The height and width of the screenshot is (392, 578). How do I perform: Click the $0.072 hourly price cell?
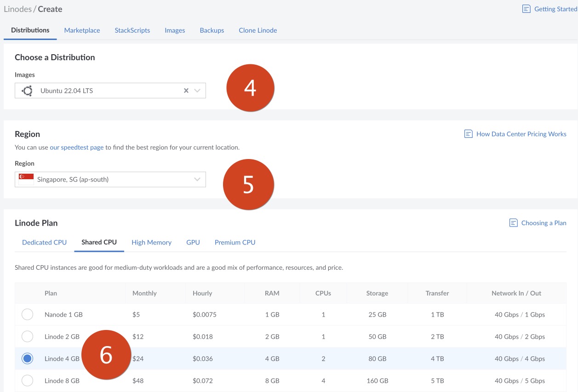(203, 381)
